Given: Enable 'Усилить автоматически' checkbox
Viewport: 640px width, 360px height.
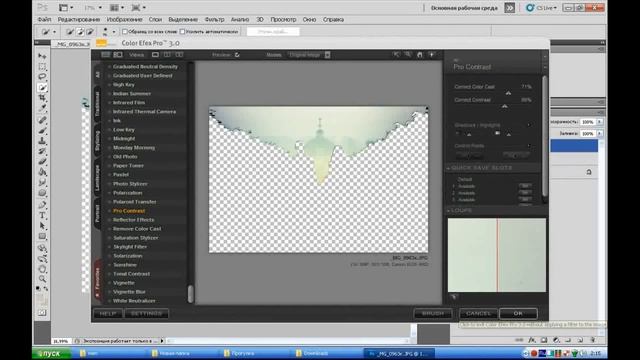Looking at the screenshot, I should click(182, 31).
